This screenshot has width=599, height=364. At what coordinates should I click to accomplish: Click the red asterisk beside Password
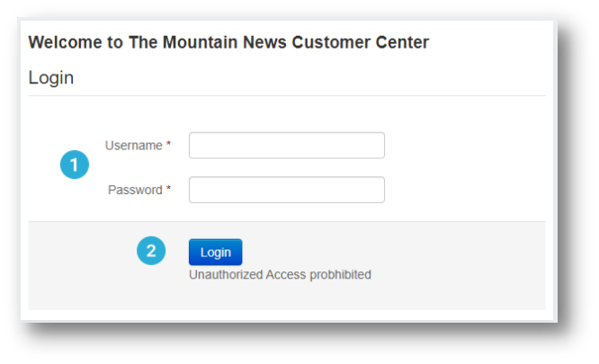click(168, 190)
